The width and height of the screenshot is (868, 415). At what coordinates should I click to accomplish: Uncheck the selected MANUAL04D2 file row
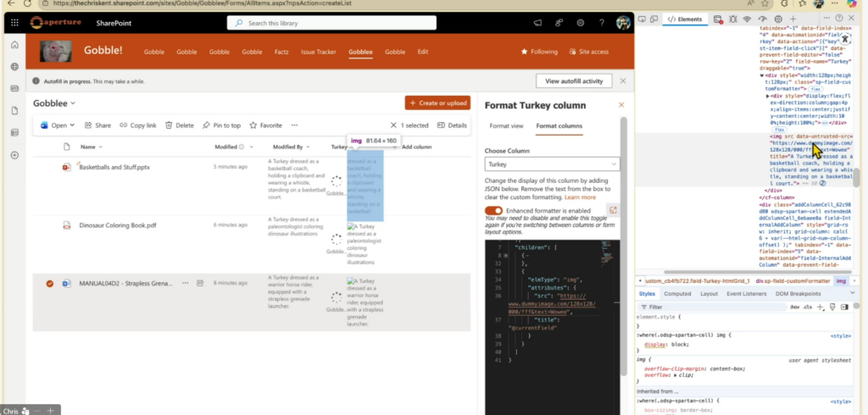coord(50,283)
